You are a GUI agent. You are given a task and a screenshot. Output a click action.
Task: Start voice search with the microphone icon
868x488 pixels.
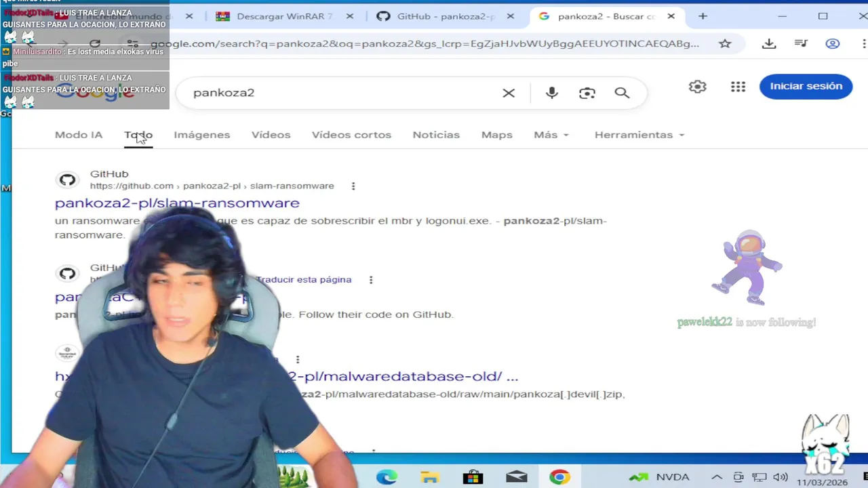click(552, 93)
